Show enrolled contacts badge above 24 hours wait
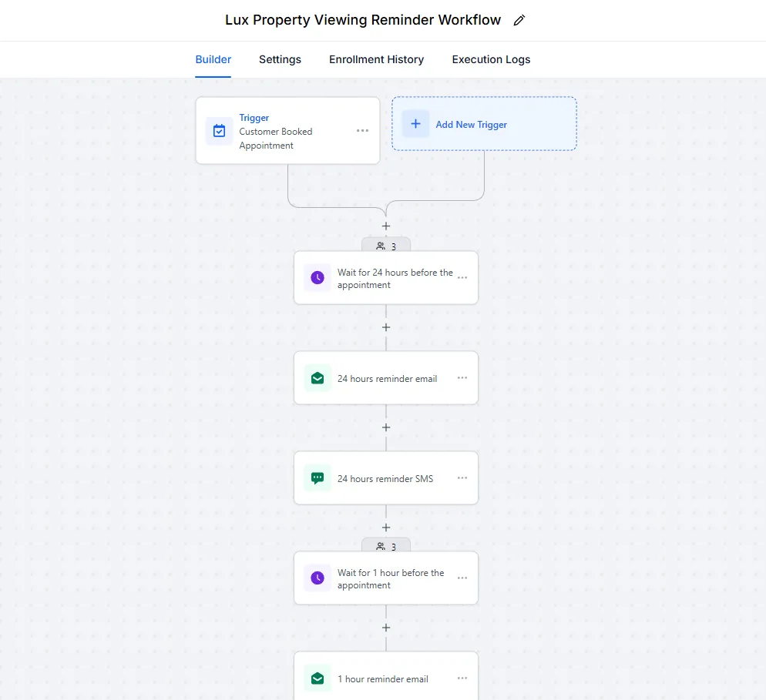This screenshot has height=700, width=766. point(386,246)
